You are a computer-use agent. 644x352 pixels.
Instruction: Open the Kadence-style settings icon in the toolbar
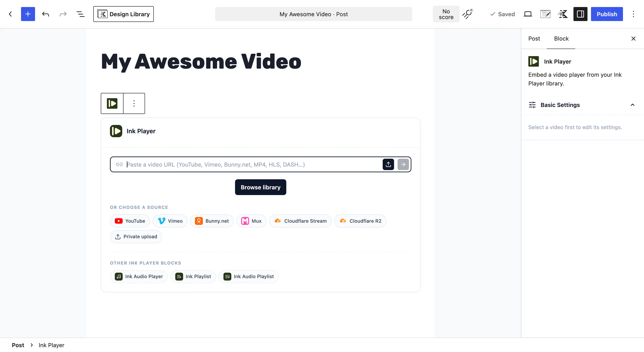(x=563, y=14)
